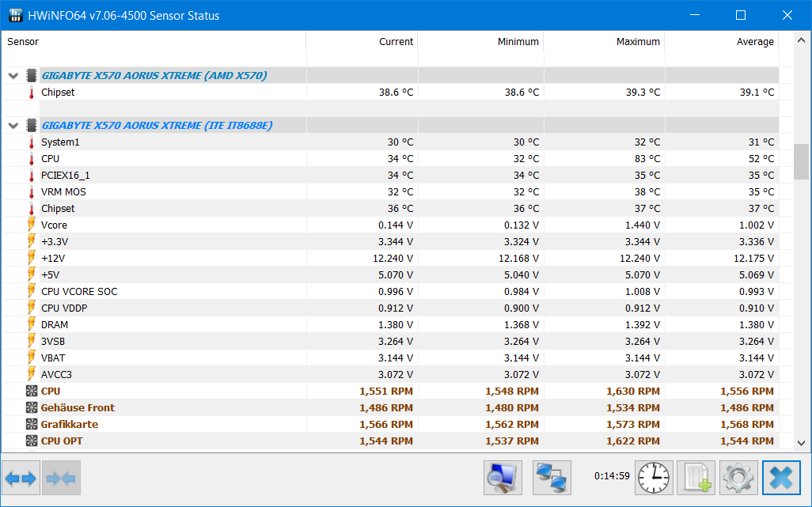Click the ITE IT8688E chip icon
Image resolution: width=812 pixels, height=507 pixels.
coord(32,125)
